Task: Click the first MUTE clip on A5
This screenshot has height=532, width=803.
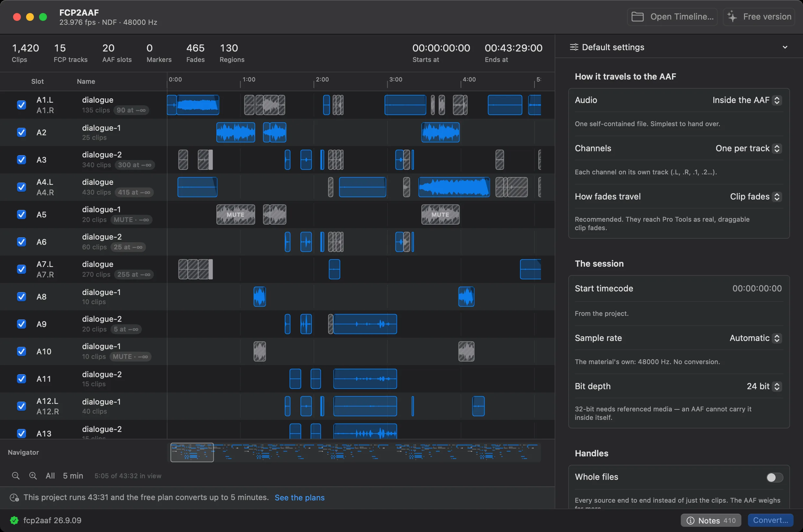Action: click(236, 214)
